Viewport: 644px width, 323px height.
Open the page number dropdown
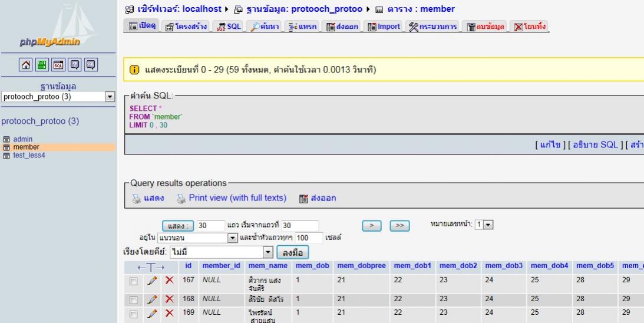pos(484,225)
